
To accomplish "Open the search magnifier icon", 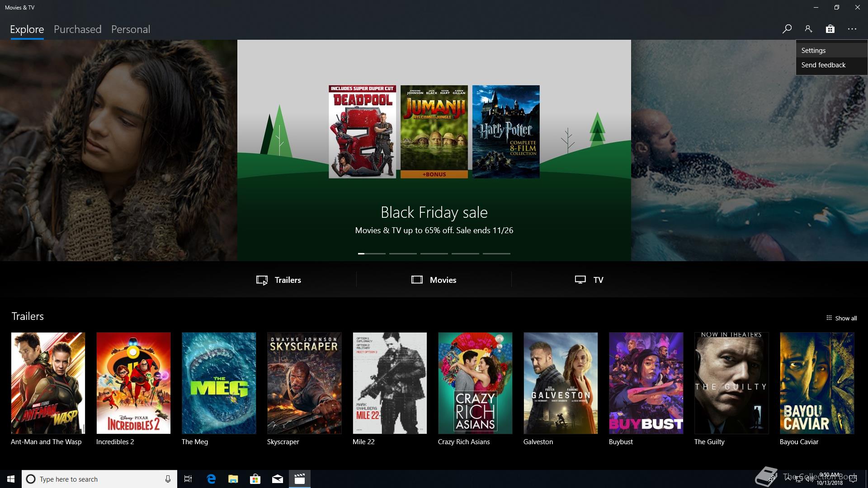I will click(787, 29).
